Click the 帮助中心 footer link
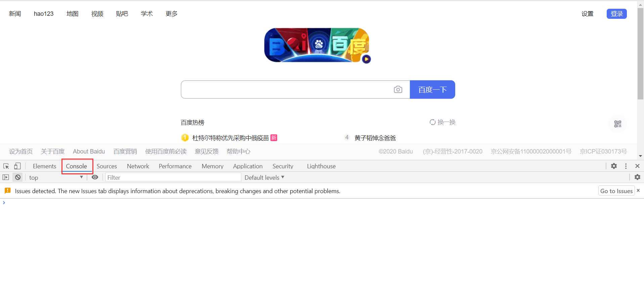The image size is (644, 303). (x=239, y=151)
